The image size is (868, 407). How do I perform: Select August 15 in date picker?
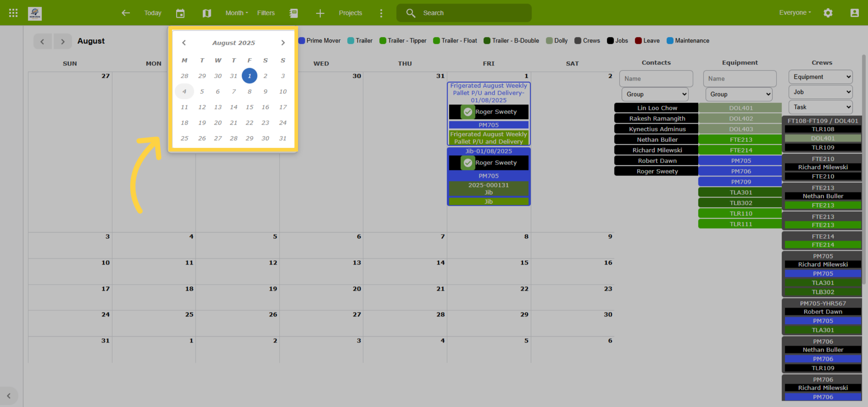250,107
